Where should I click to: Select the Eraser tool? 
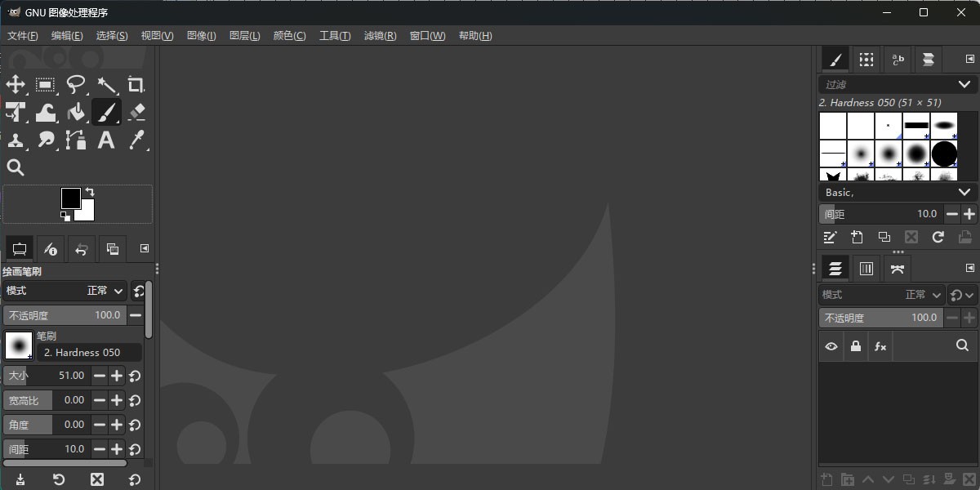click(x=136, y=113)
